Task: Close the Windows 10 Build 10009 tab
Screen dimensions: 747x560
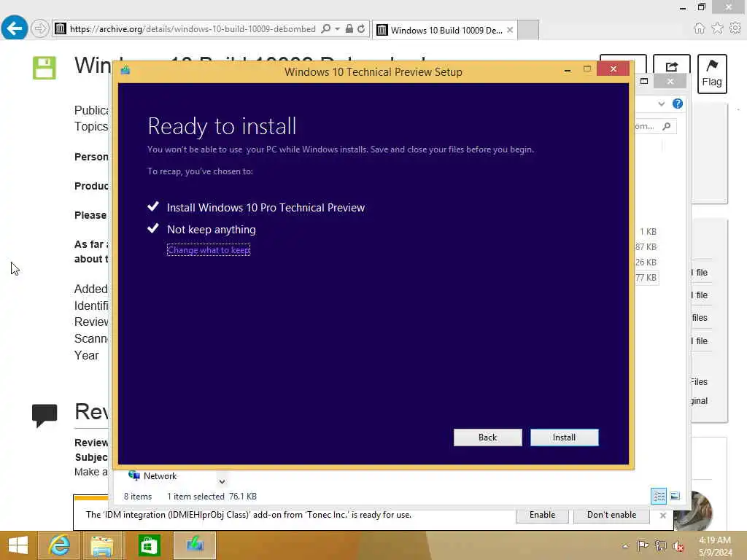Action: (x=510, y=30)
